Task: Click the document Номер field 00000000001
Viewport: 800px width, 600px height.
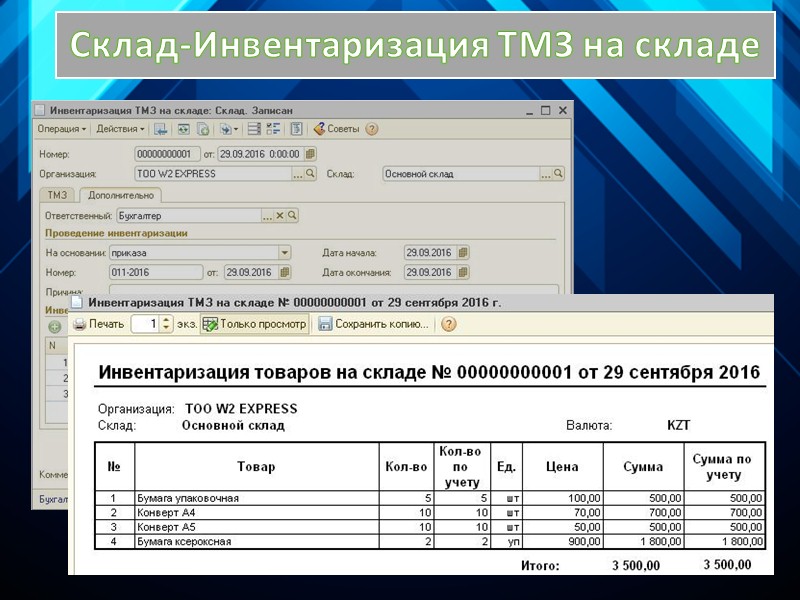Action: coord(167,154)
